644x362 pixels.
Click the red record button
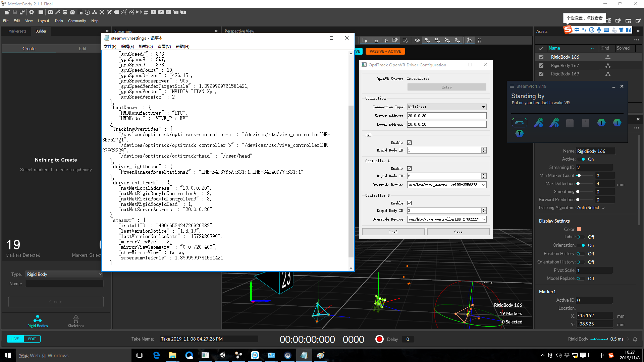(379, 339)
